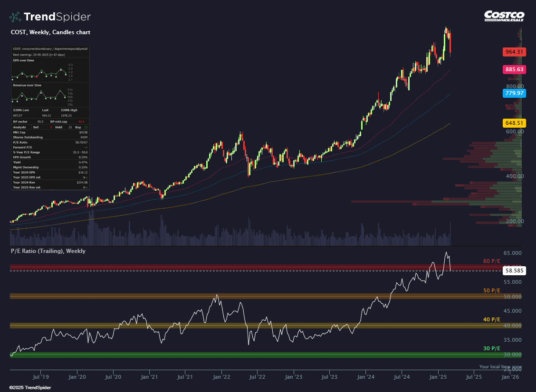The width and height of the screenshot is (536, 392).
Task: Click the 'Mkt Cap' row
Action: [x=50, y=132]
